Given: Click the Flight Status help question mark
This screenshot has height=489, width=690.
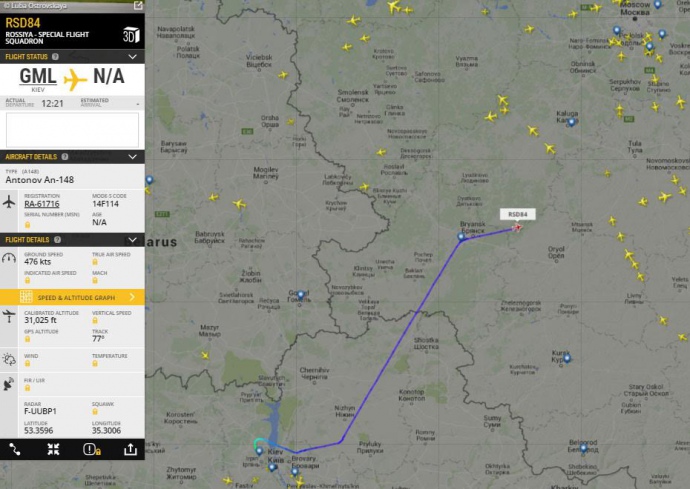Looking at the screenshot, I should (x=55, y=57).
